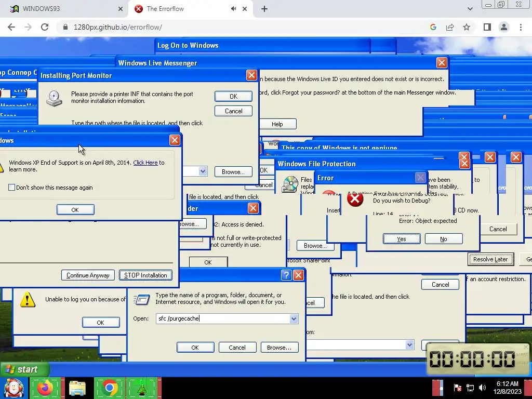Click the Google icon in address bar
The image size is (532, 399).
point(433,27)
